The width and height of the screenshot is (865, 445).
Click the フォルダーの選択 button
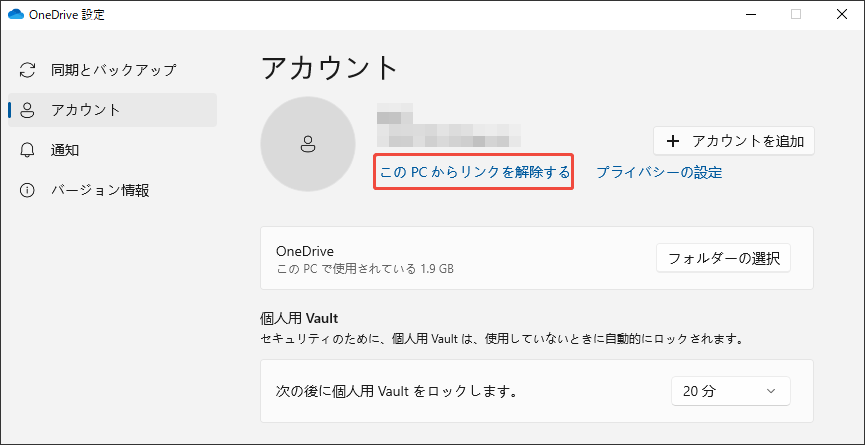click(723, 258)
